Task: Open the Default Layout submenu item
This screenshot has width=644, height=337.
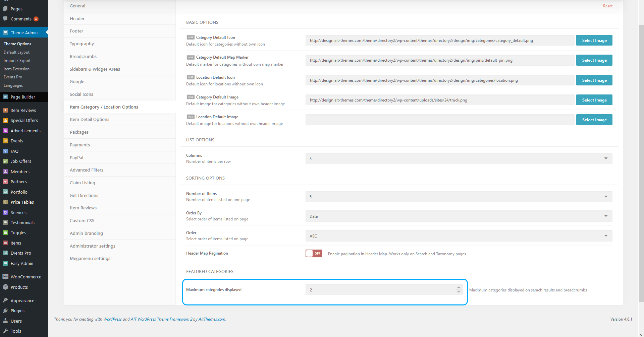Action: point(16,52)
